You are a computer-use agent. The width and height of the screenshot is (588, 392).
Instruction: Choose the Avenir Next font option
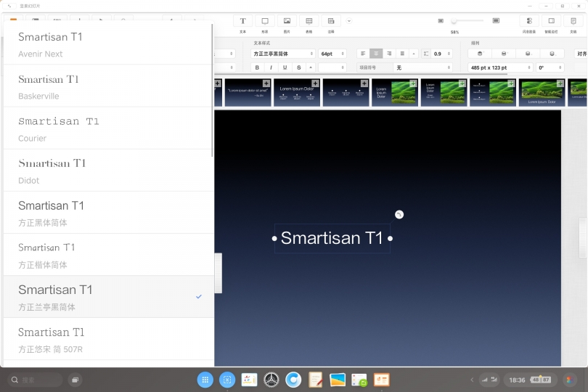pos(108,44)
